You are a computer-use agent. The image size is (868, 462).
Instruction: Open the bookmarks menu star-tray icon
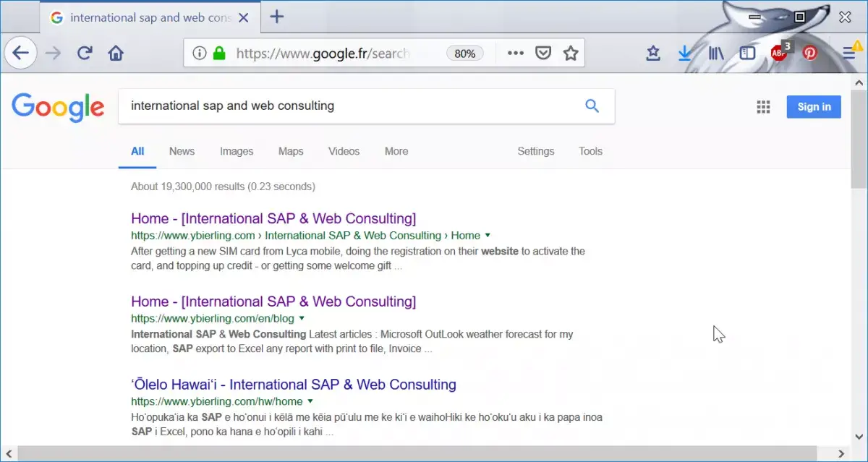click(653, 53)
